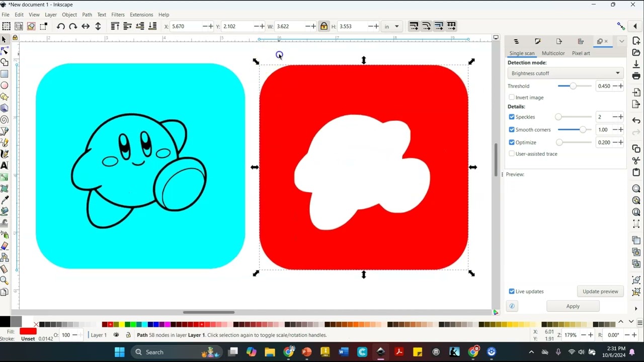The height and width of the screenshot is (362, 644).
Task: Select the 3D Box tool
Action: click(x=4, y=108)
